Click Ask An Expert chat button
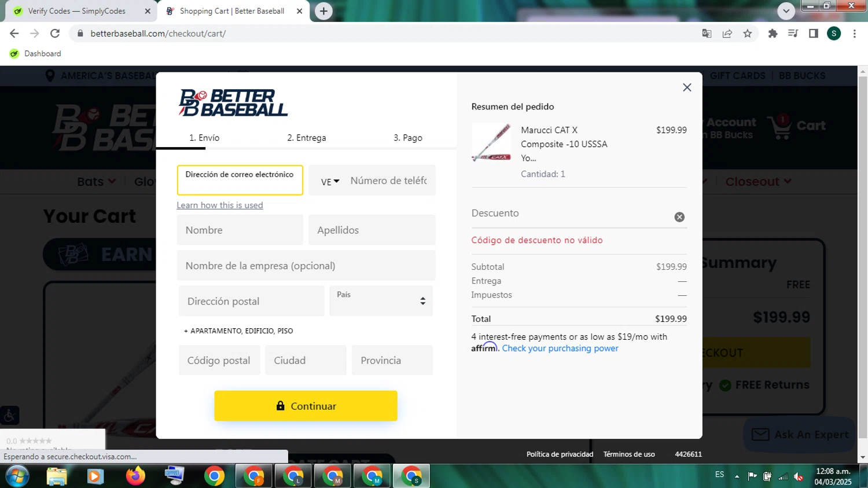Viewport: 868px width, 488px height. [x=799, y=434]
